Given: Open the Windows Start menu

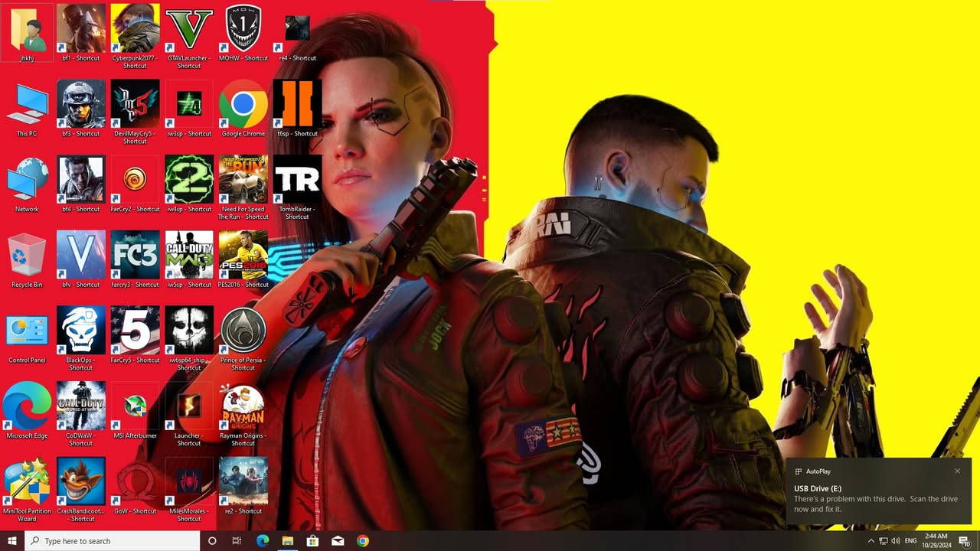Looking at the screenshot, I should click(12, 541).
